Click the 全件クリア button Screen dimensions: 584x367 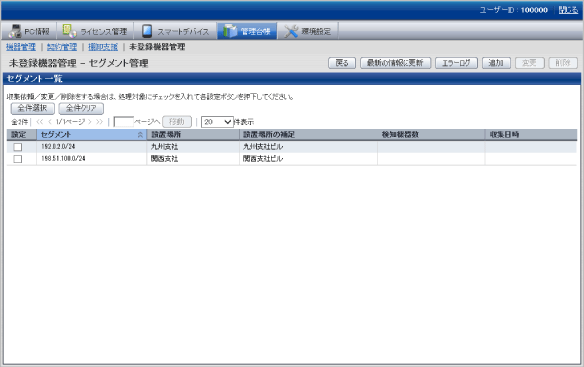[81, 108]
